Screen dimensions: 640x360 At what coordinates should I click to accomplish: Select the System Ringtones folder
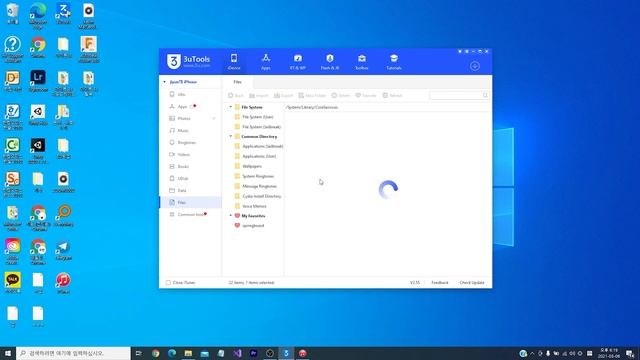(x=258, y=176)
